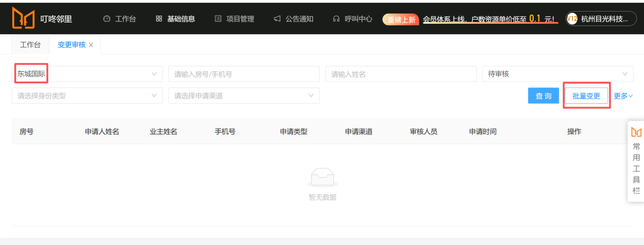Select the 变更审核 tab
The height and width of the screenshot is (245, 644).
pyautogui.click(x=71, y=45)
